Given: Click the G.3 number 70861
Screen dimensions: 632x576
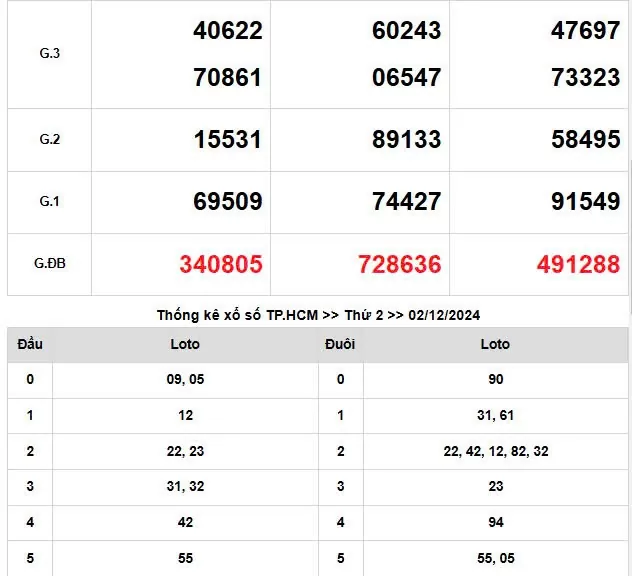Looking at the screenshot, I should point(228,77).
